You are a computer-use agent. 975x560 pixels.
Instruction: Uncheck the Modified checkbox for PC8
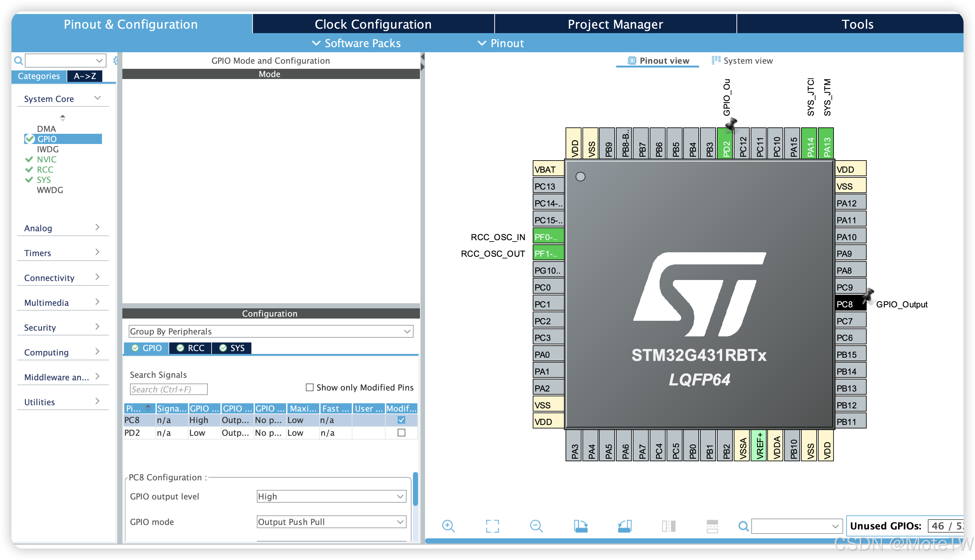pyautogui.click(x=401, y=420)
